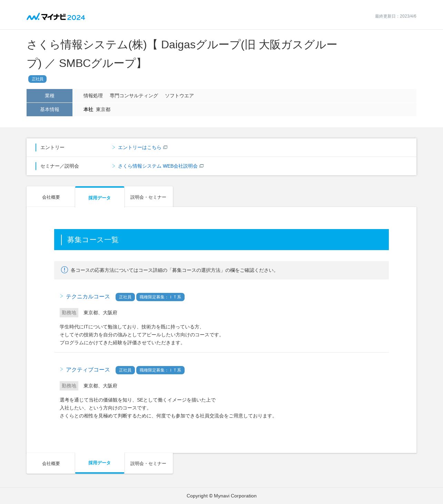Click 情報処理 industry text
Image resolution: width=443 pixels, height=504 pixels.
(x=93, y=96)
